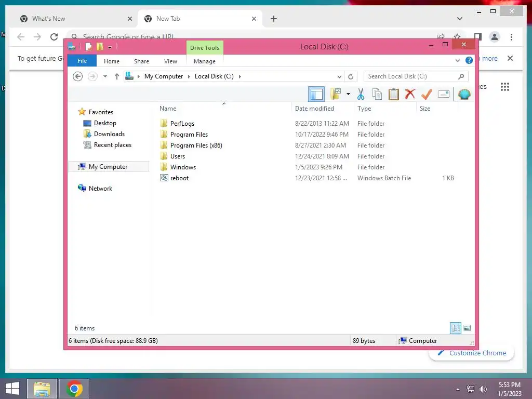Click the Classic Shell settings shell icon
Screen dimensions: 532x399
(x=464, y=94)
